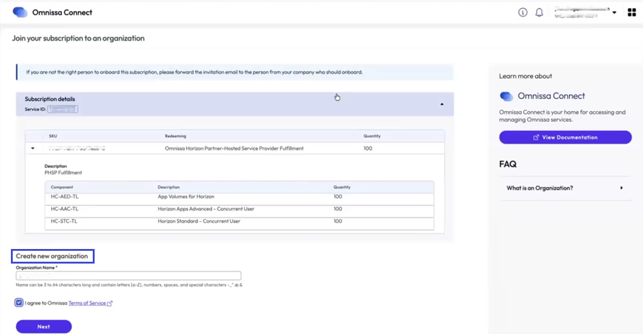Click the View Documentation button
The image size is (644, 334).
click(x=566, y=137)
